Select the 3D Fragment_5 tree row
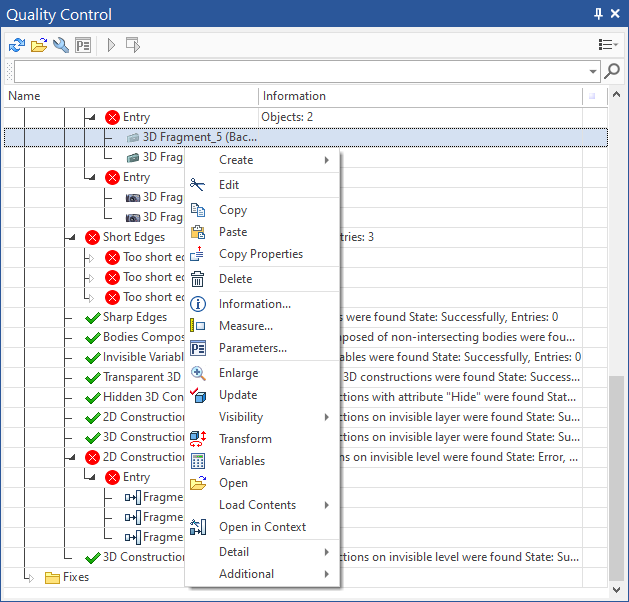629x602 pixels. (x=306, y=137)
